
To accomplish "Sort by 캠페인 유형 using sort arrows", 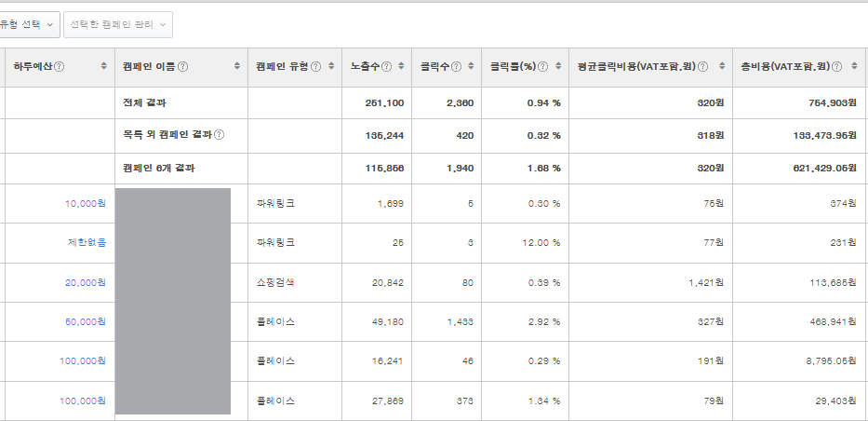I will click(331, 66).
